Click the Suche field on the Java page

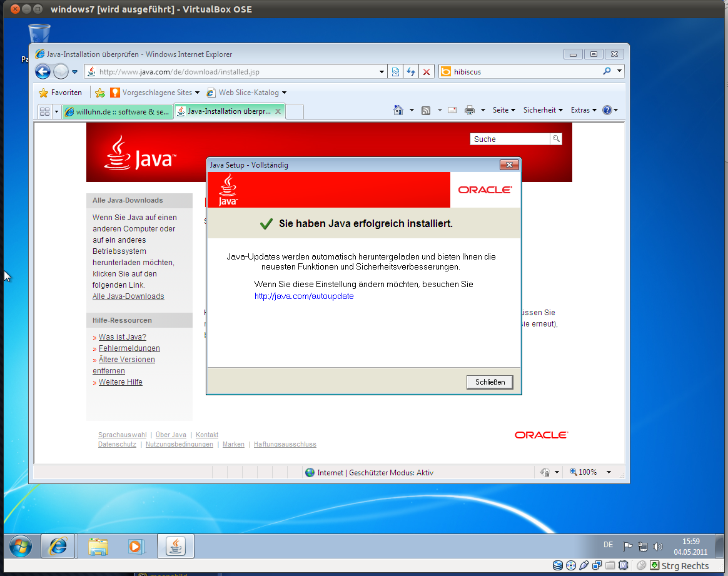coord(510,139)
